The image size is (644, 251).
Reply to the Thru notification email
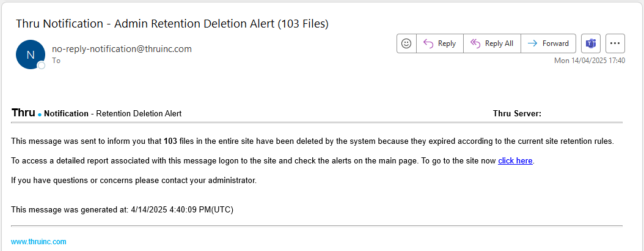(440, 43)
